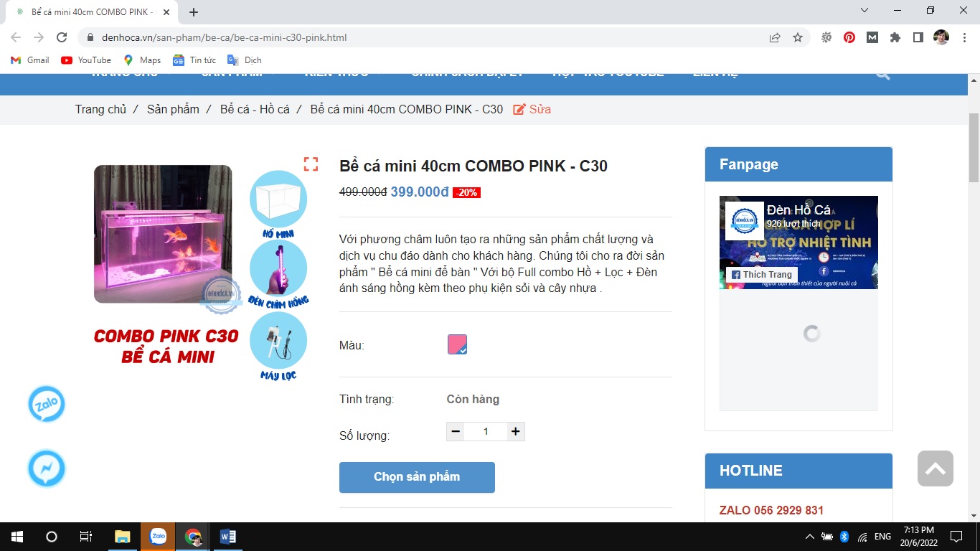
Task: Open the YouTube bookmark
Action: [86, 60]
